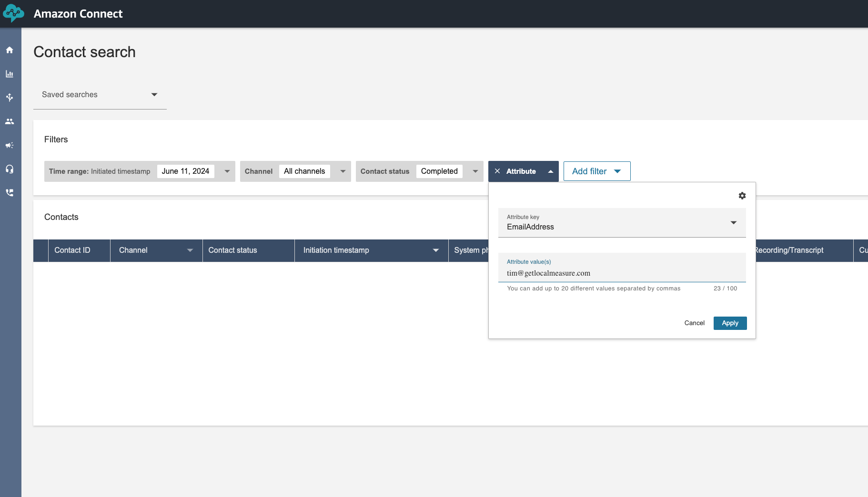Click the Amazon Connect cloud logo
The width and height of the screenshot is (868, 497).
pyautogui.click(x=13, y=13)
